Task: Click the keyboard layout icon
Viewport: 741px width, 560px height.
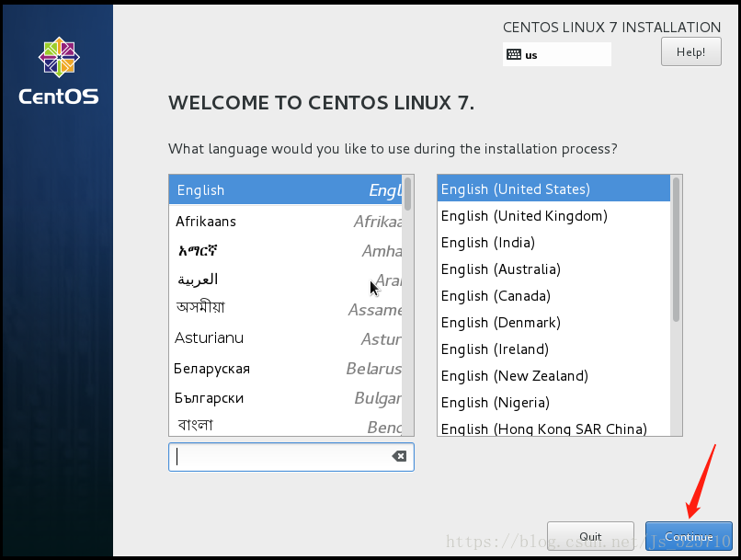Action: click(x=513, y=54)
